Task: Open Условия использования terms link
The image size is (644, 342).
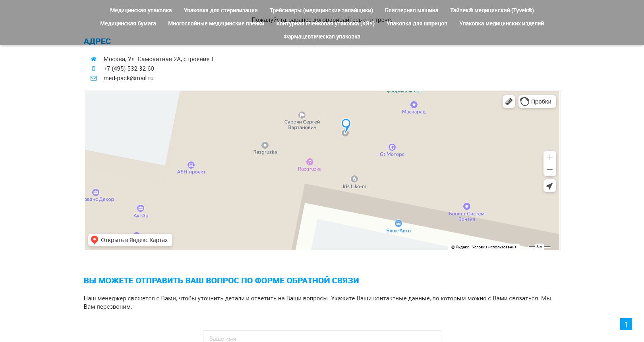Action: click(494, 247)
